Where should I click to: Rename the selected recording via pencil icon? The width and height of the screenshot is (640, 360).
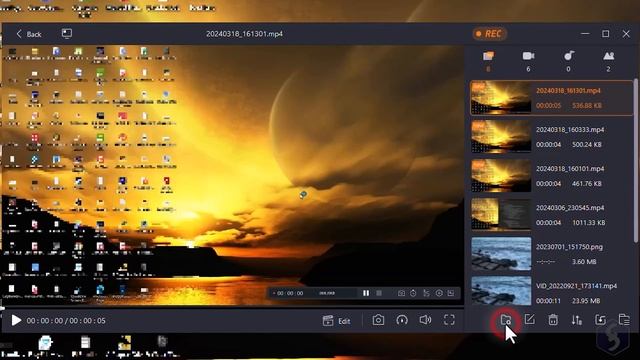(529, 320)
